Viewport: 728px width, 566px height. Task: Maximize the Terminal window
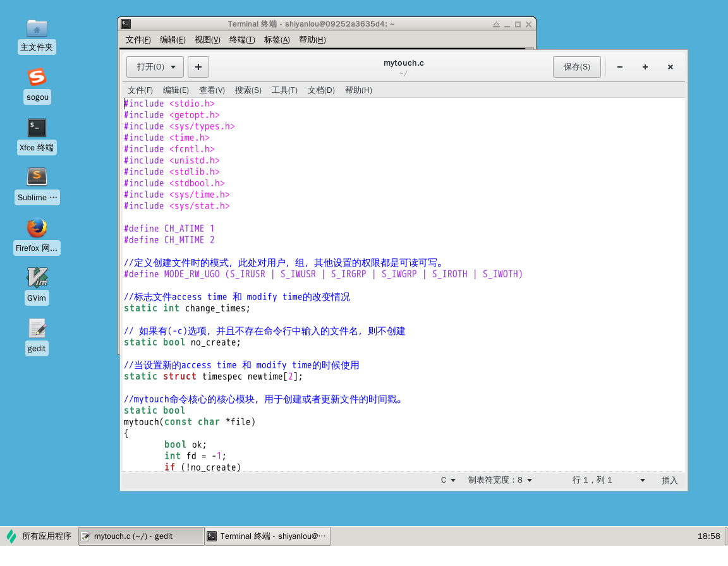tap(518, 25)
